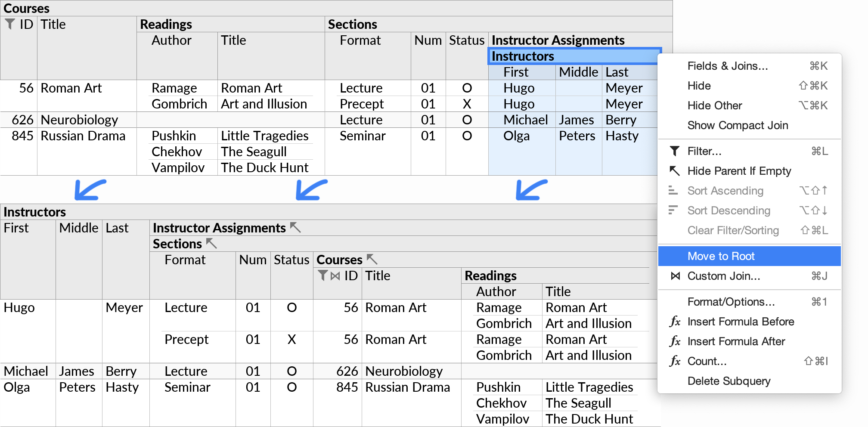Click the arrow icon beside the lower Sections header

(211, 243)
